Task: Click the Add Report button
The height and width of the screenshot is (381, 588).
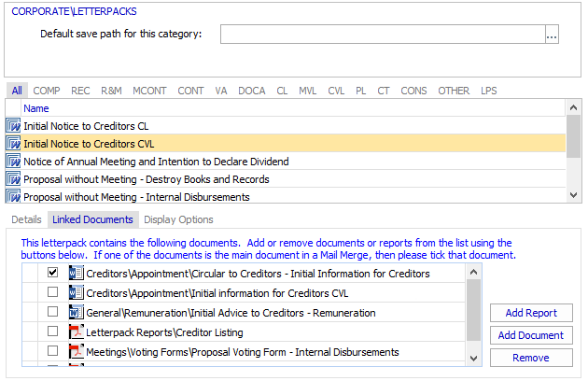Action: click(531, 313)
